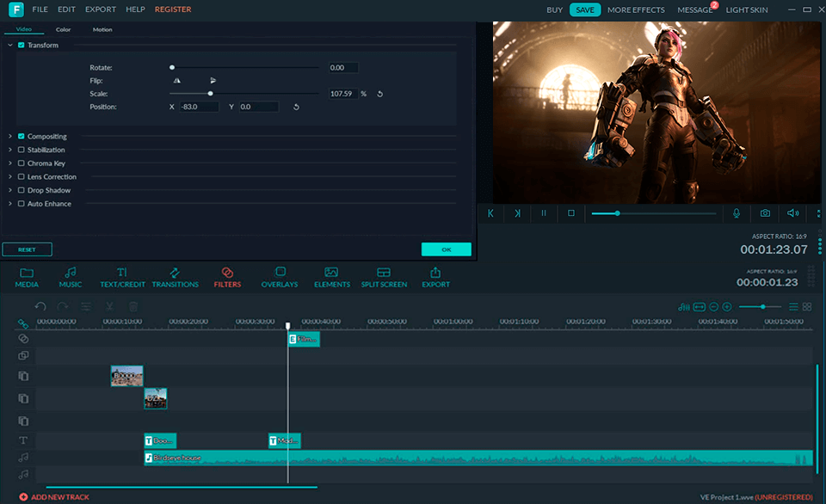Click the zoom-to-fit timeline icon
Viewport: 826px width, 504px height.
point(699,306)
